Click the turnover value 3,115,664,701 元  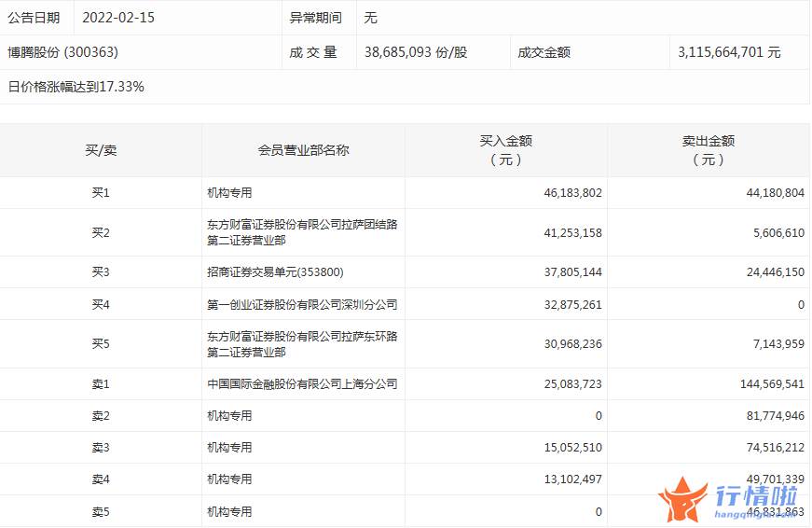[729, 52]
